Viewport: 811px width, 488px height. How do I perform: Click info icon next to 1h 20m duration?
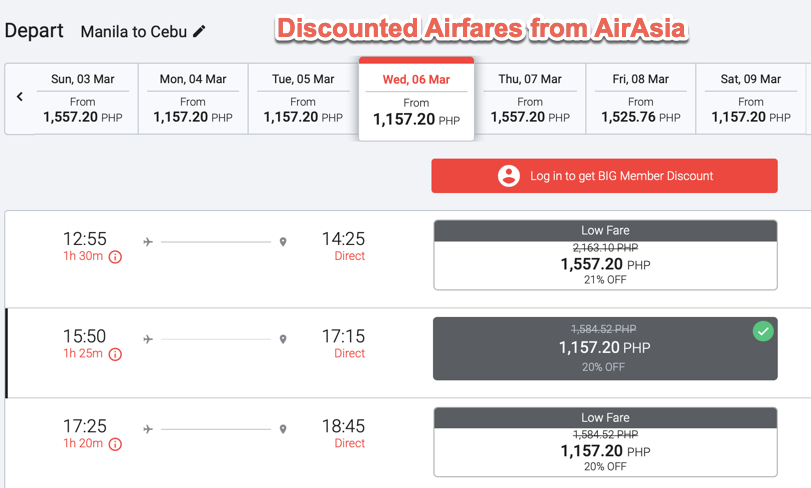pos(115,444)
